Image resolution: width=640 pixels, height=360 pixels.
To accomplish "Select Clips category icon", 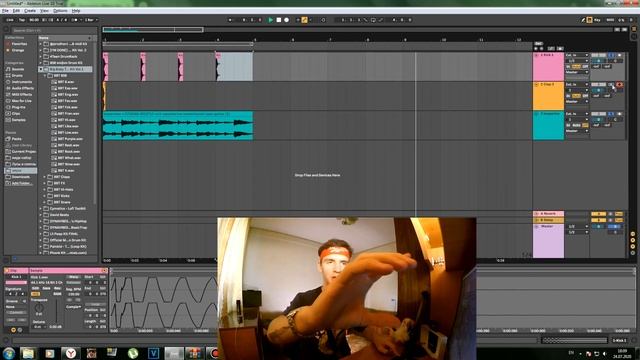I will 8,113.
